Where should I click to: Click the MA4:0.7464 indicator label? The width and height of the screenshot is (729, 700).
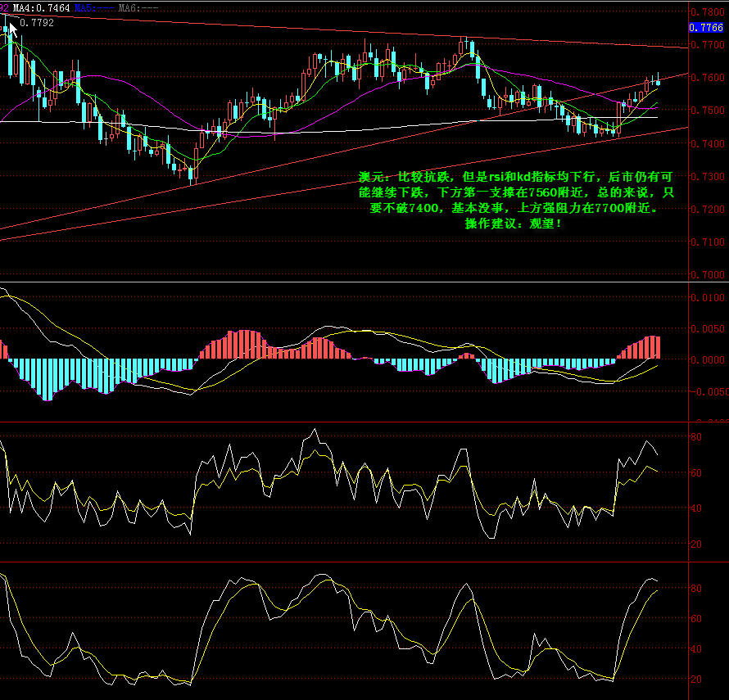42,8
